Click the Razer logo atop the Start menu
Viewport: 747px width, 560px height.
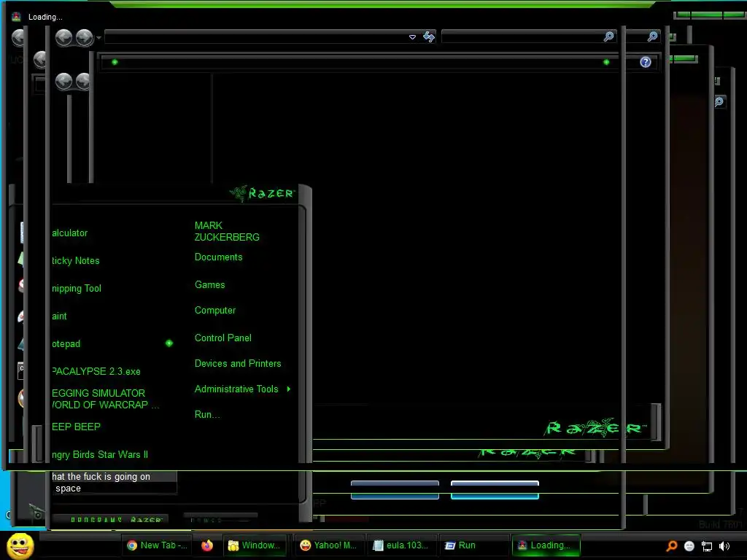click(262, 193)
